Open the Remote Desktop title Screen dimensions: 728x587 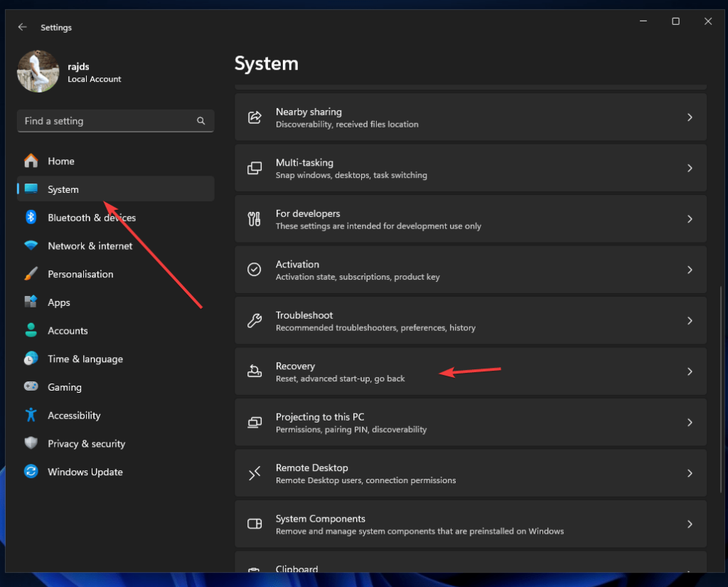[312, 467]
